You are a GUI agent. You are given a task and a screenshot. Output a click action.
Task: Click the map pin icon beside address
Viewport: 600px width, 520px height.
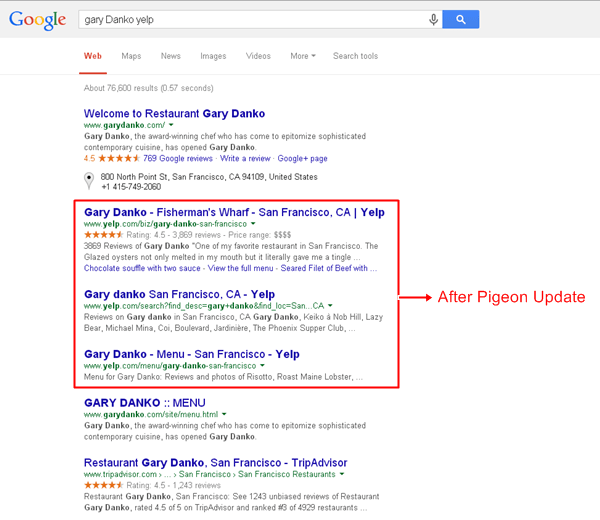pos(89,181)
